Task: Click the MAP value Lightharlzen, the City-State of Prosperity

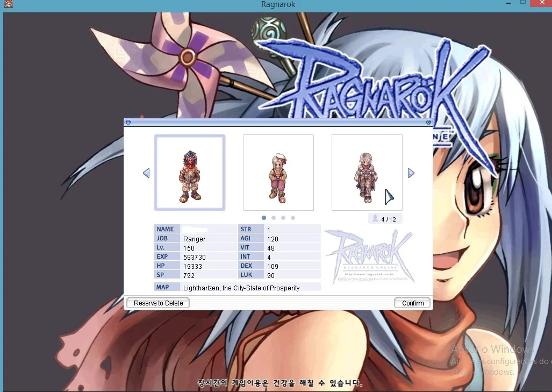Action: pos(241,288)
